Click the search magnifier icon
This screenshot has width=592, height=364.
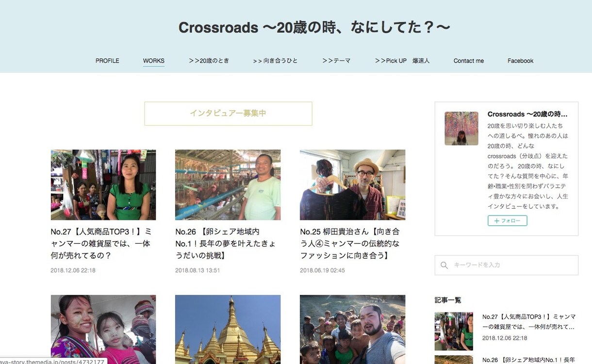coord(444,265)
